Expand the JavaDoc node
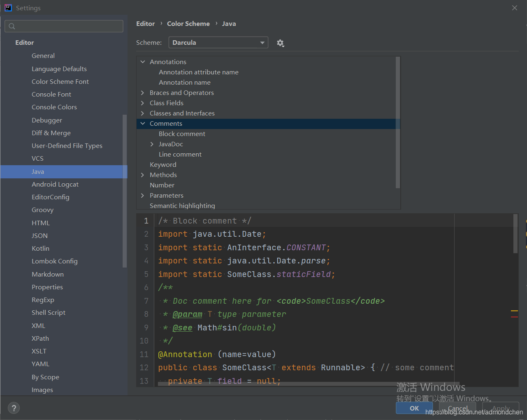Viewport: 527px width, 420px height. click(152, 144)
